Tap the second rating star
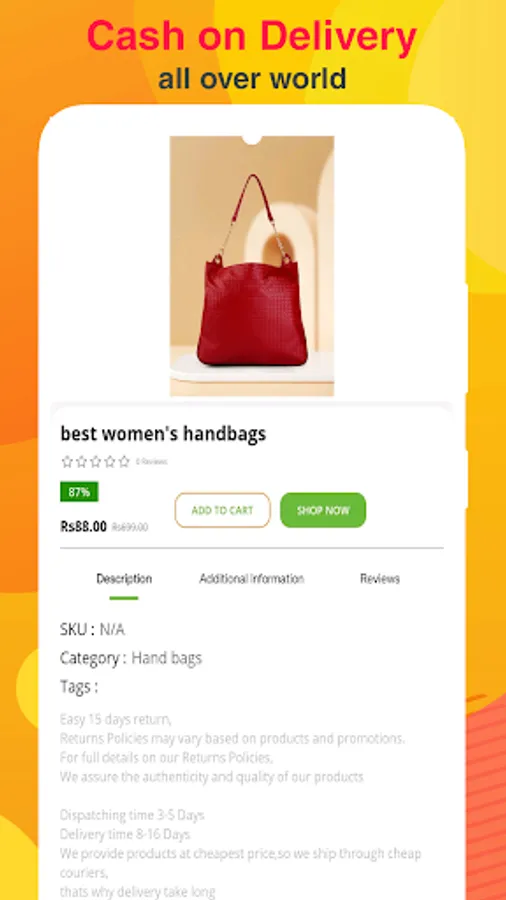This screenshot has height=900, width=506. coord(81,461)
